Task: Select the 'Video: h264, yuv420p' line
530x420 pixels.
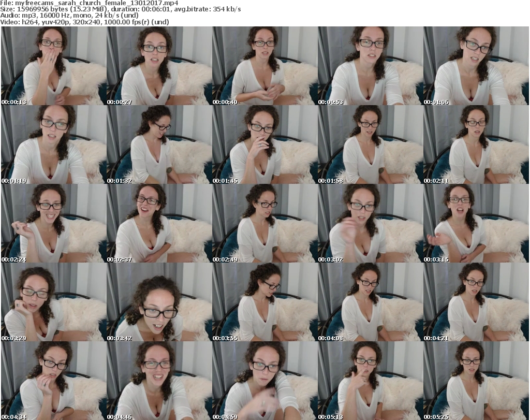Action: (84, 22)
